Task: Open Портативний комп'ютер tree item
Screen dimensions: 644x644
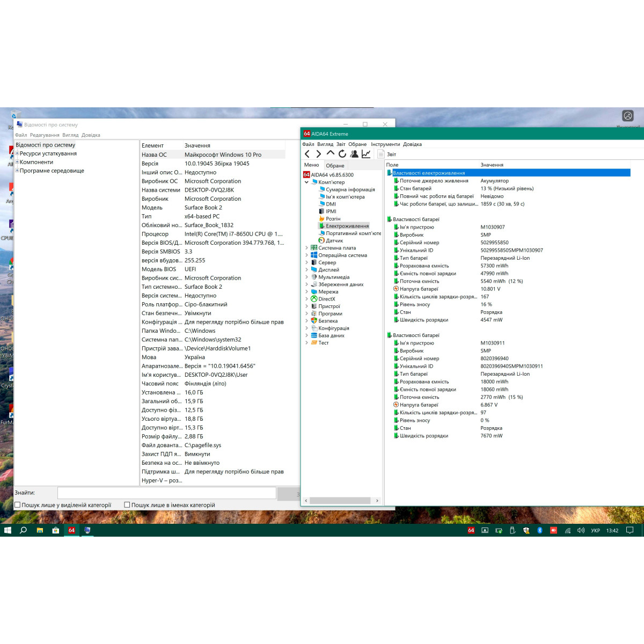Action: pos(353,233)
